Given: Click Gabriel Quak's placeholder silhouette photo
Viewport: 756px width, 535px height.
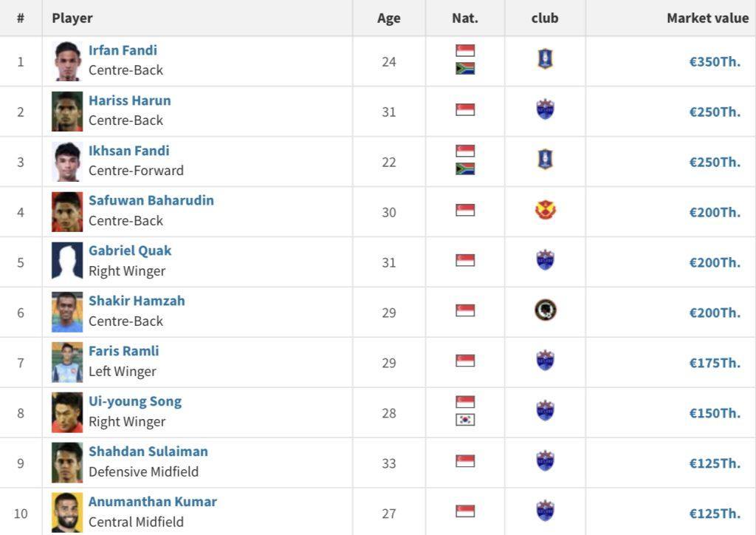Looking at the screenshot, I should tap(67, 261).
